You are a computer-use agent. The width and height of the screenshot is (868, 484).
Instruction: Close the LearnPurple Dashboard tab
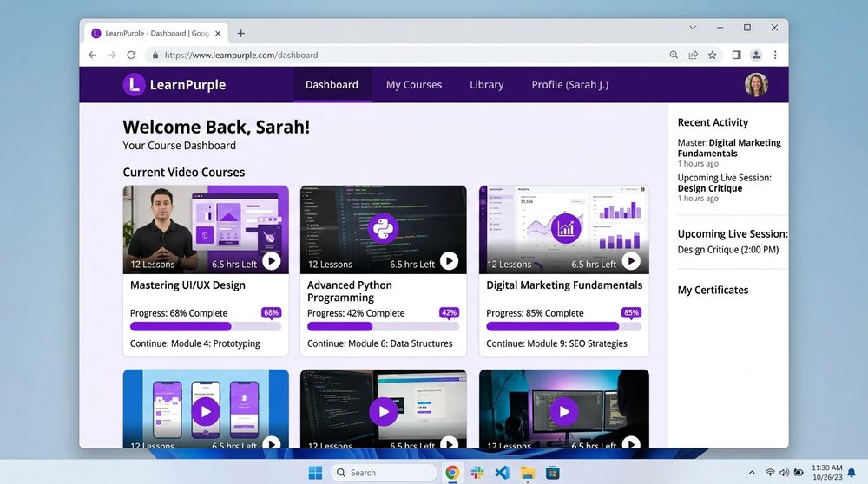218,33
